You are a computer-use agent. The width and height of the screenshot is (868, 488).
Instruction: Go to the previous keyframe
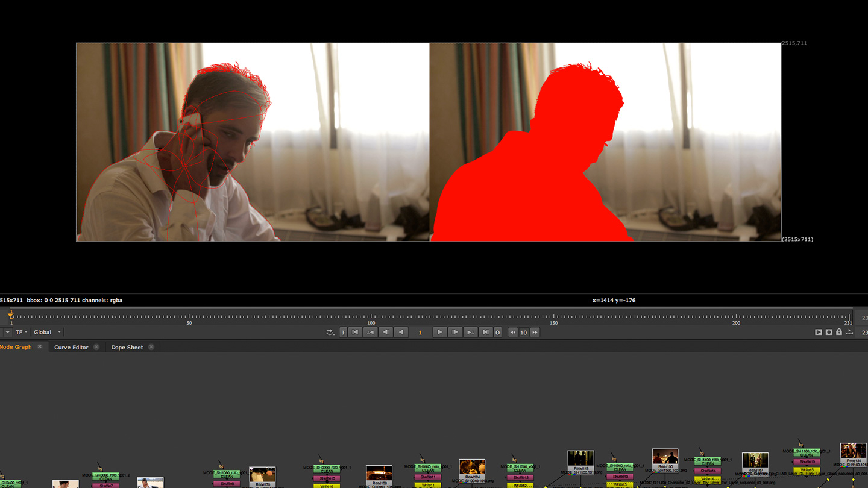pyautogui.click(x=371, y=332)
